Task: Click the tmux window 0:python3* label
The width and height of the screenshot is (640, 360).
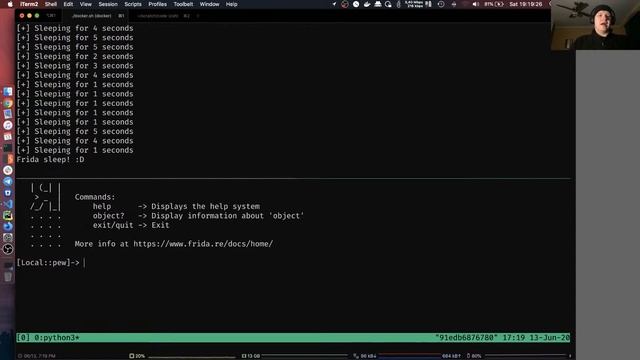Action: point(57,338)
